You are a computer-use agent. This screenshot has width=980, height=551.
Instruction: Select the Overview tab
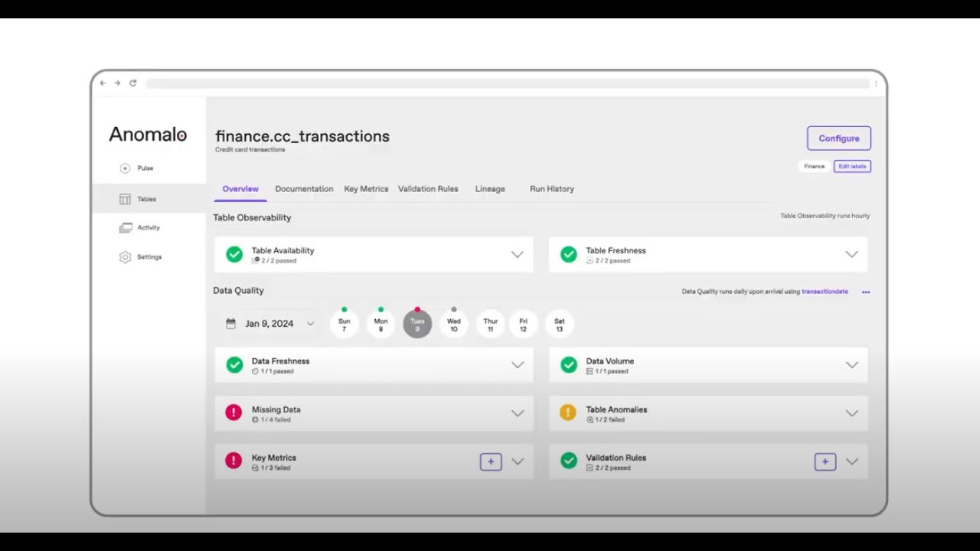click(x=240, y=189)
